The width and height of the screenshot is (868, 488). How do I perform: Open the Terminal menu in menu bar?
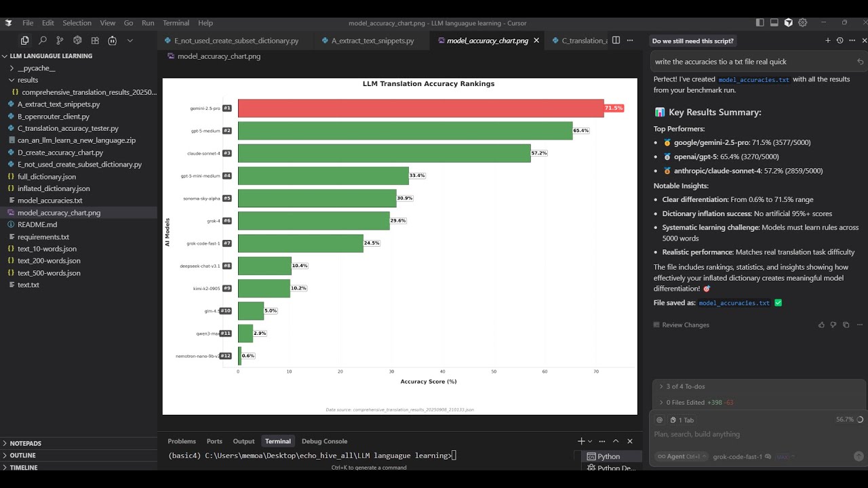pyautogui.click(x=176, y=23)
